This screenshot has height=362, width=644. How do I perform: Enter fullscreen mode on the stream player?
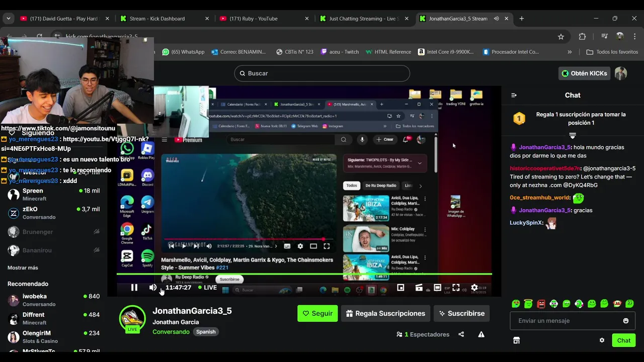point(456,288)
